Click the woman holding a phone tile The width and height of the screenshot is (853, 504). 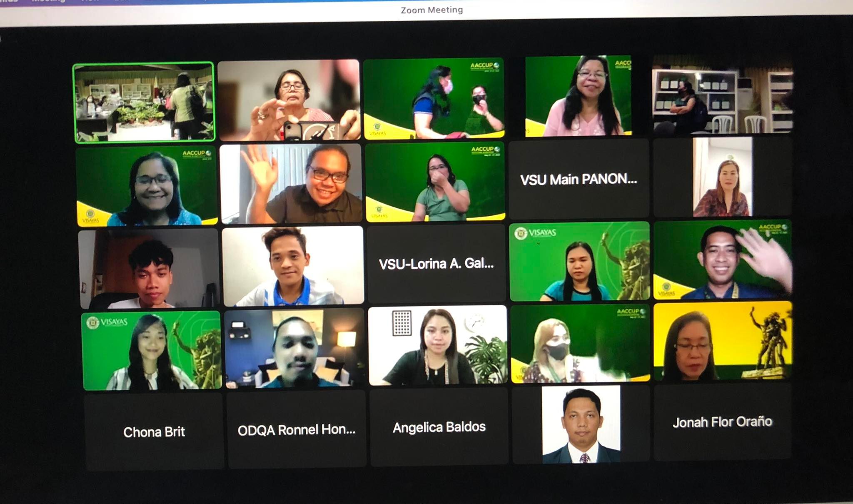coord(289,100)
